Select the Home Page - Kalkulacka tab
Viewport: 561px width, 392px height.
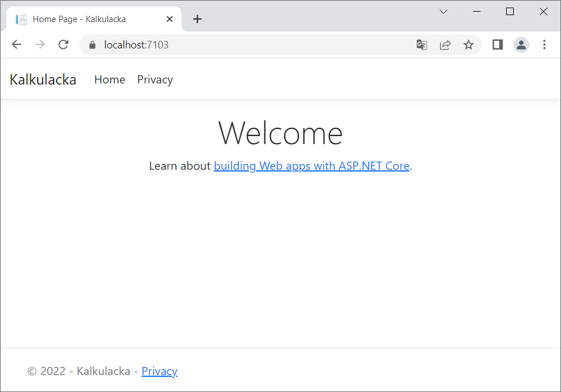(x=94, y=19)
